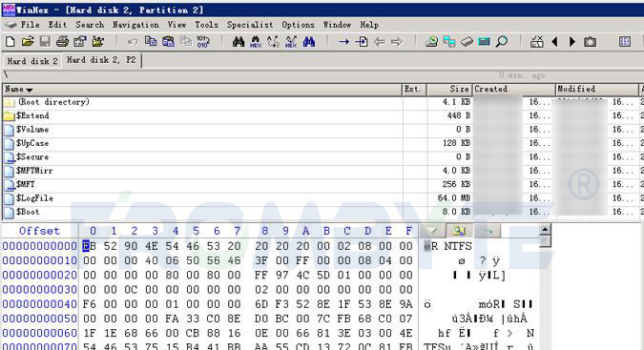This screenshot has width=644, height=350.
Task: Open a file with the folder icon
Action: click(28, 41)
